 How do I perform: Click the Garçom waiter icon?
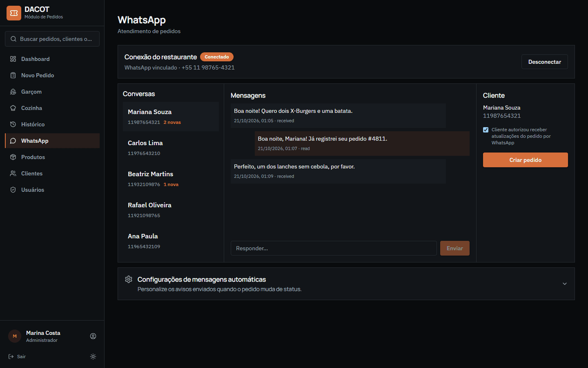(x=13, y=92)
